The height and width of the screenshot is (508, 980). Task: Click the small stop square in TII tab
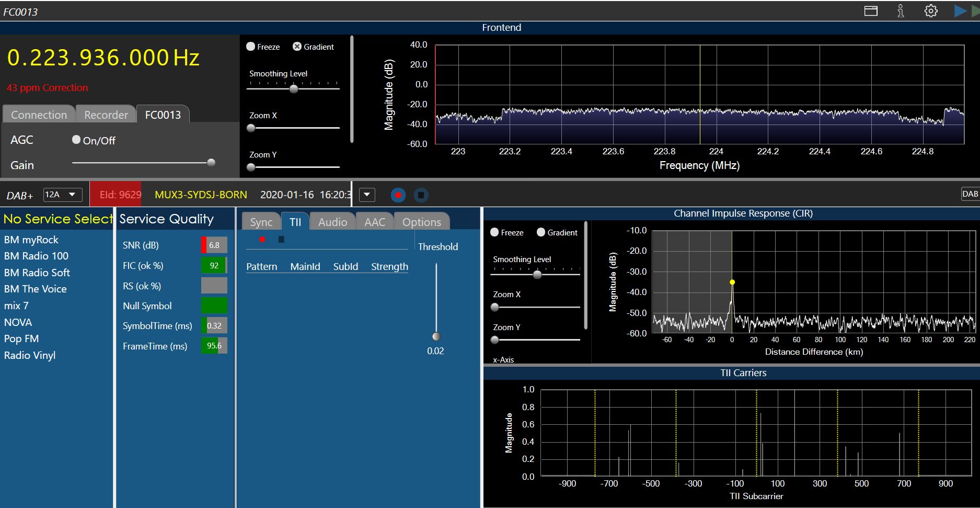pos(281,240)
